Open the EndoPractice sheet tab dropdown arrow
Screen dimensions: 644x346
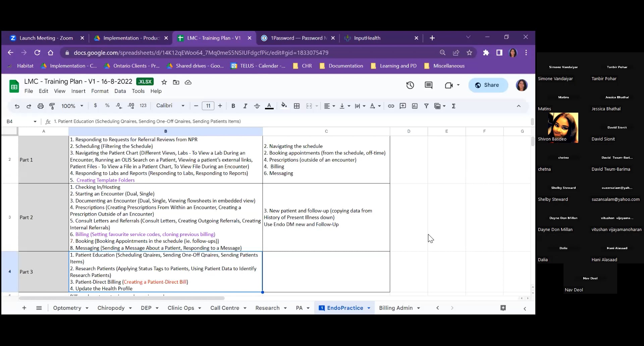click(x=369, y=308)
